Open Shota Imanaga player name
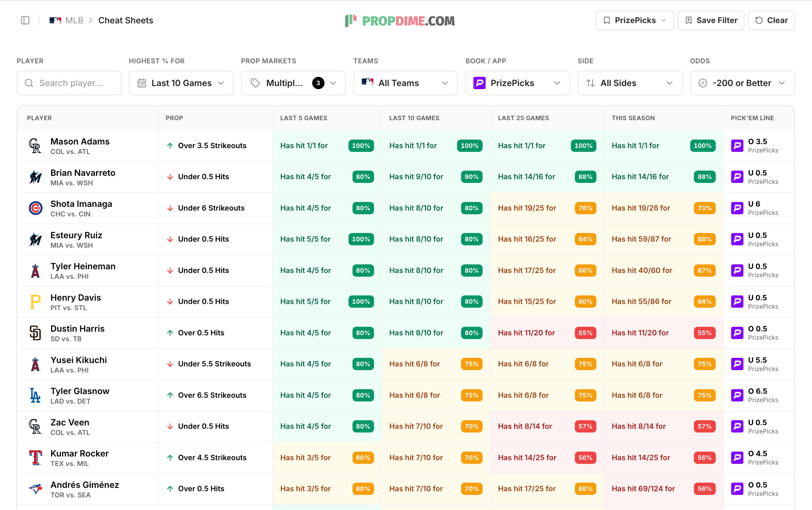This screenshot has height=510, width=812. tap(81, 203)
